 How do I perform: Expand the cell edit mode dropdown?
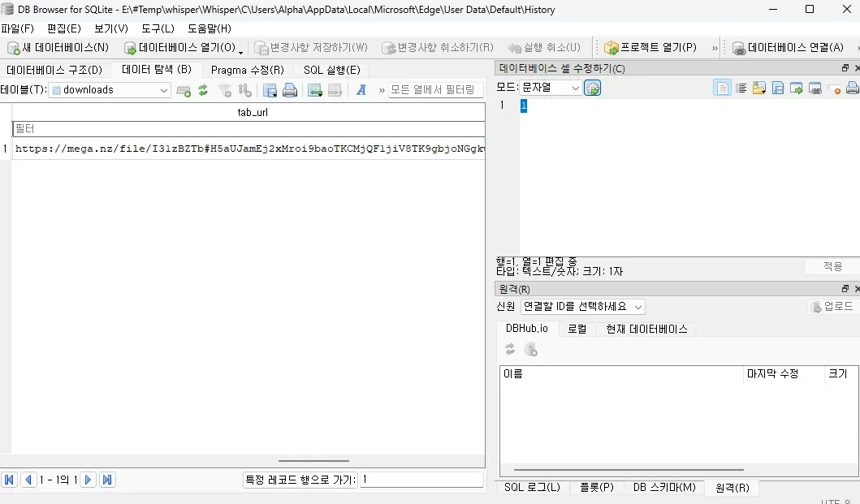pyautogui.click(x=551, y=88)
